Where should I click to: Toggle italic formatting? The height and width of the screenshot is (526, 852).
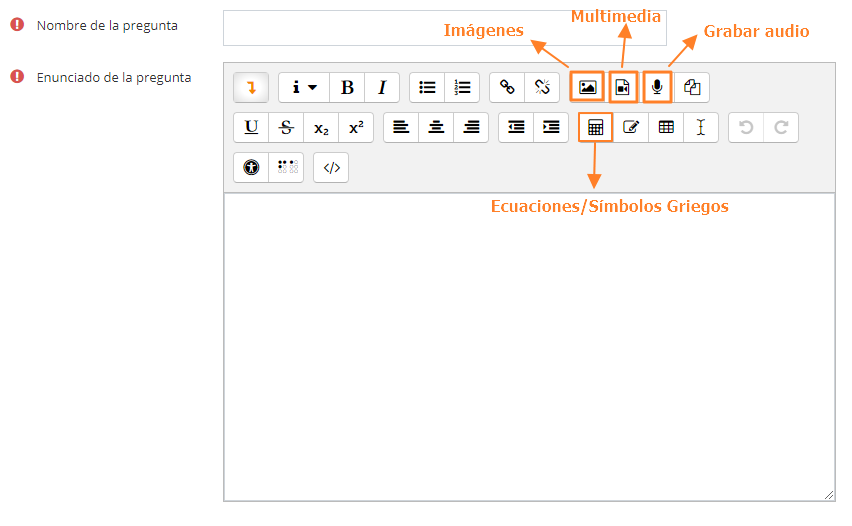tap(382, 88)
